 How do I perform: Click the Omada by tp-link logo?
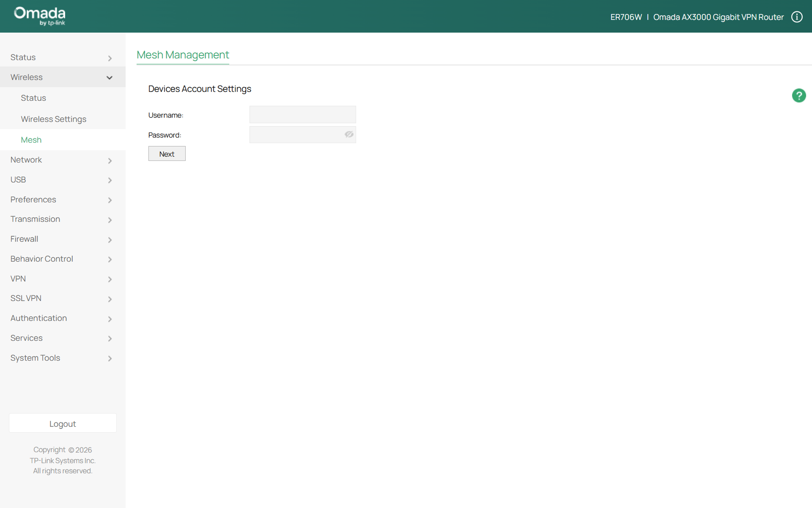(x=40, y=16)
